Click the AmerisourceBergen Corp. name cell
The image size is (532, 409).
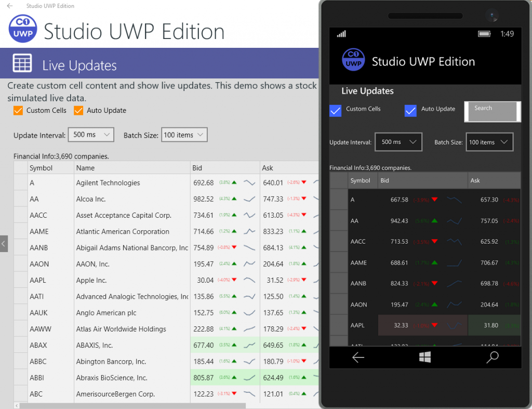pyautogui.click(x=132, y=394)
